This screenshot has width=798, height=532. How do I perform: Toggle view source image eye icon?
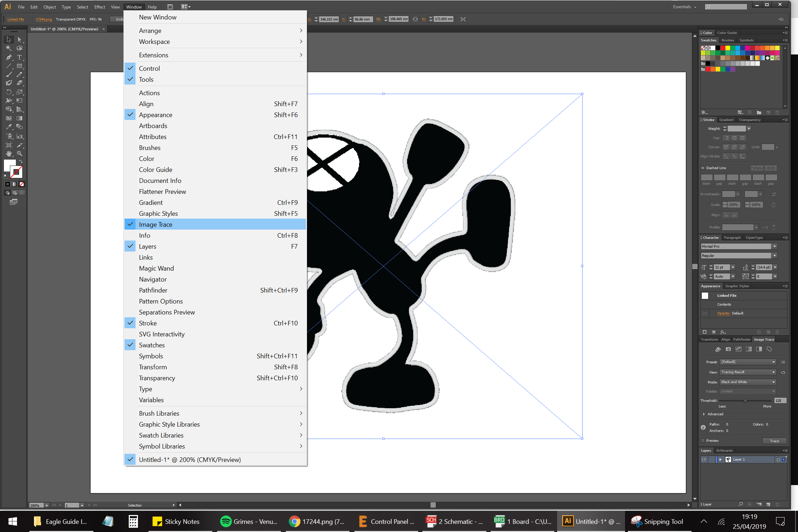click(783, 372)
